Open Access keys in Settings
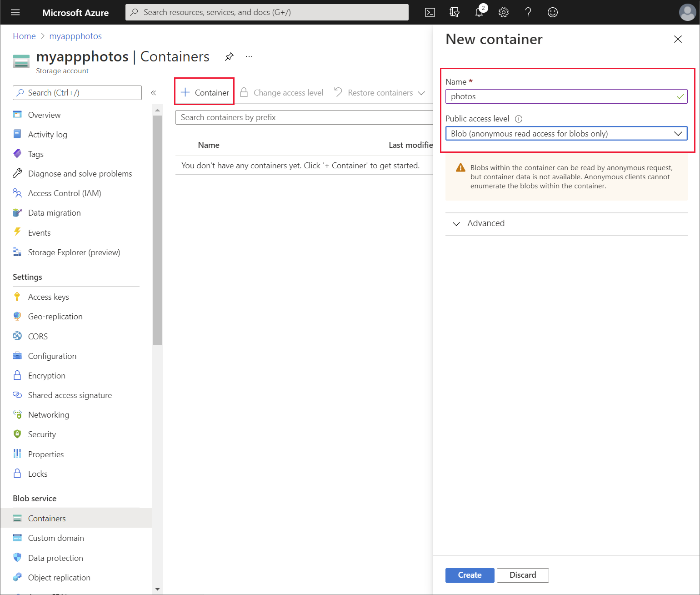The width and height of the screenshot is (700, 595). click(x=48, y=297)
